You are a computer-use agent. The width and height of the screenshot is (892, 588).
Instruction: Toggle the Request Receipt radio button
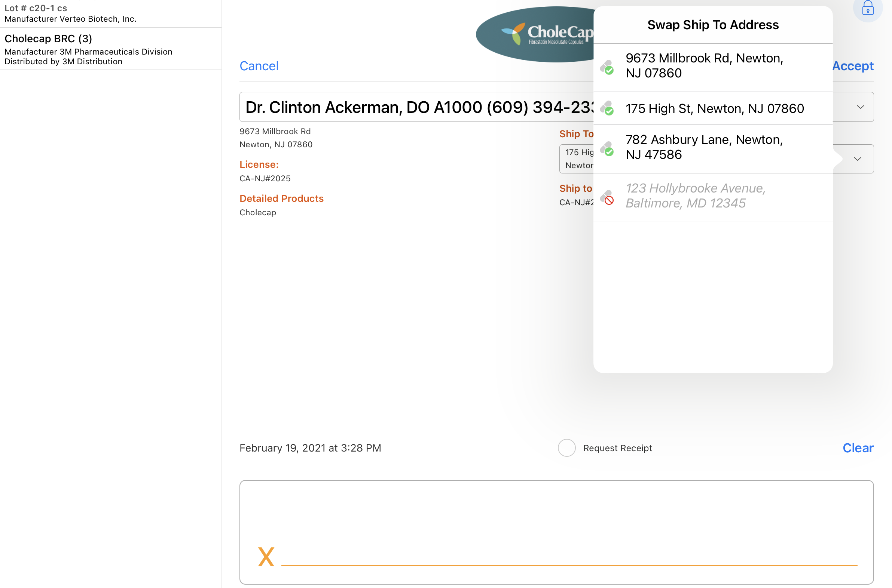coord(566,448)
